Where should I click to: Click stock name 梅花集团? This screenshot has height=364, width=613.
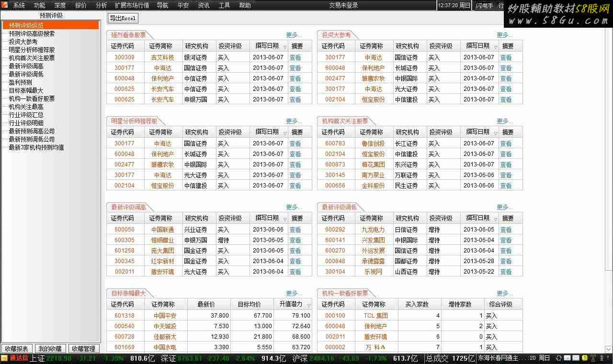point(373,165)
